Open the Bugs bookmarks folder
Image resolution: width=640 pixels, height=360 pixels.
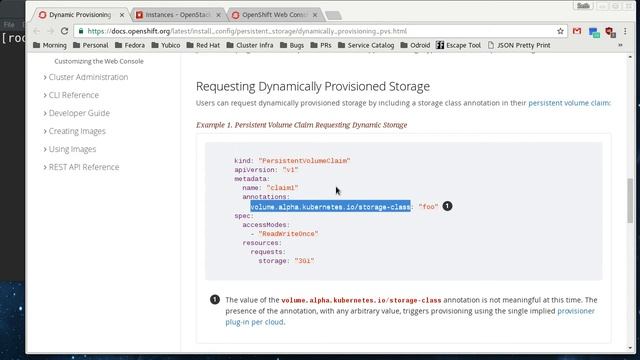click(292, 45)
